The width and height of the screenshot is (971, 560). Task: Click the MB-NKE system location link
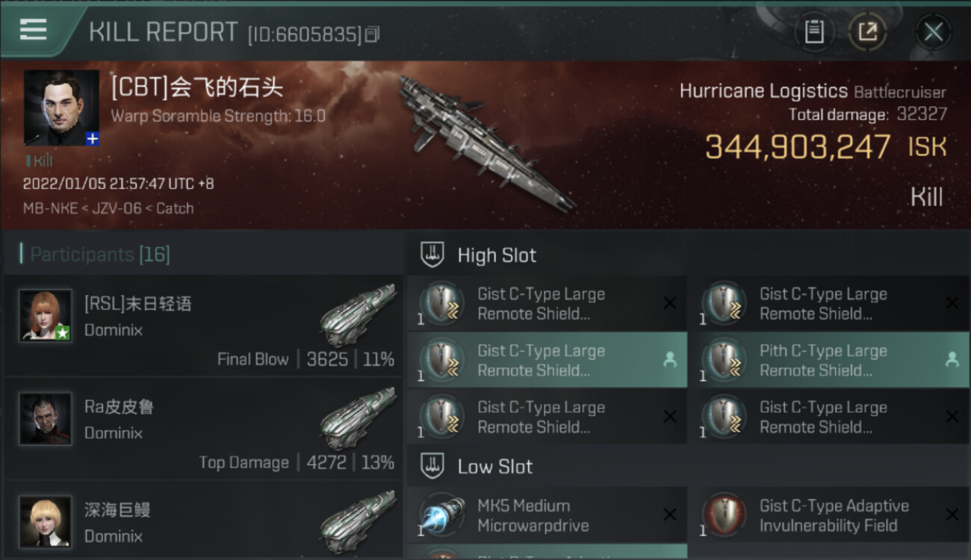click(50, 208)
